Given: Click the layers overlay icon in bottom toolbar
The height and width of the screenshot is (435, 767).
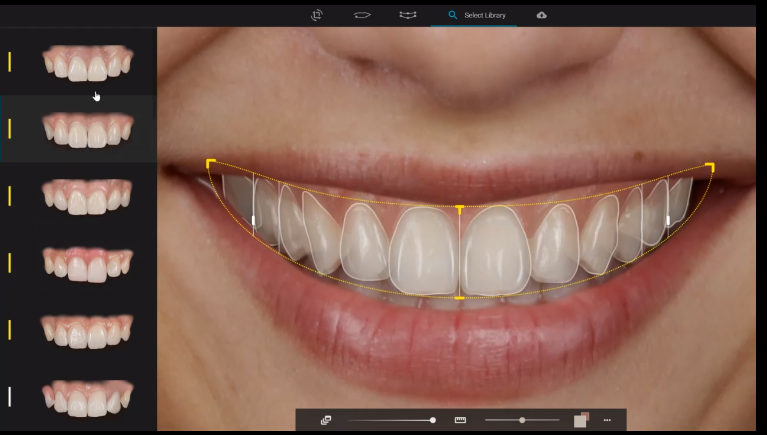Looking at the screenshot, I should [x=326, y=420].
